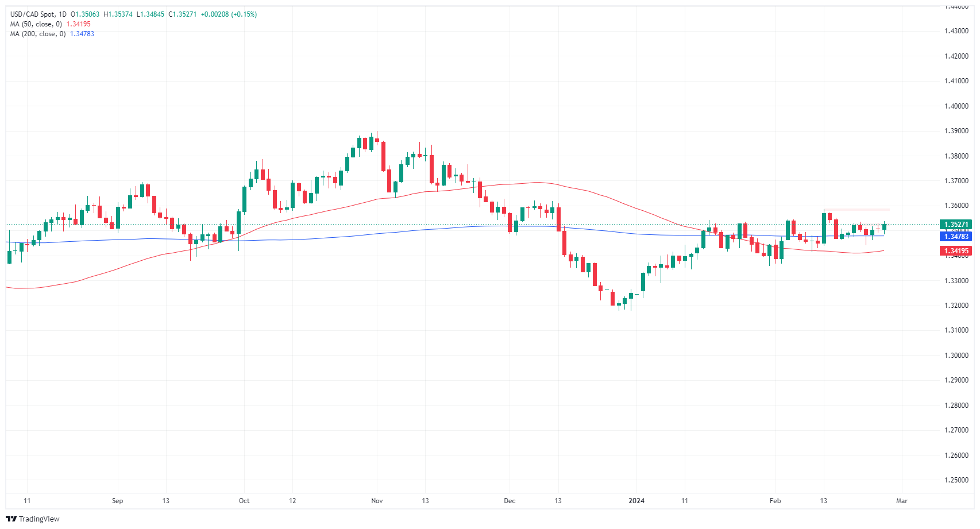Click the Mar label on time axis
Image resolution: width=980 pixels, height=529 pixels.
(x=902, y=501)
